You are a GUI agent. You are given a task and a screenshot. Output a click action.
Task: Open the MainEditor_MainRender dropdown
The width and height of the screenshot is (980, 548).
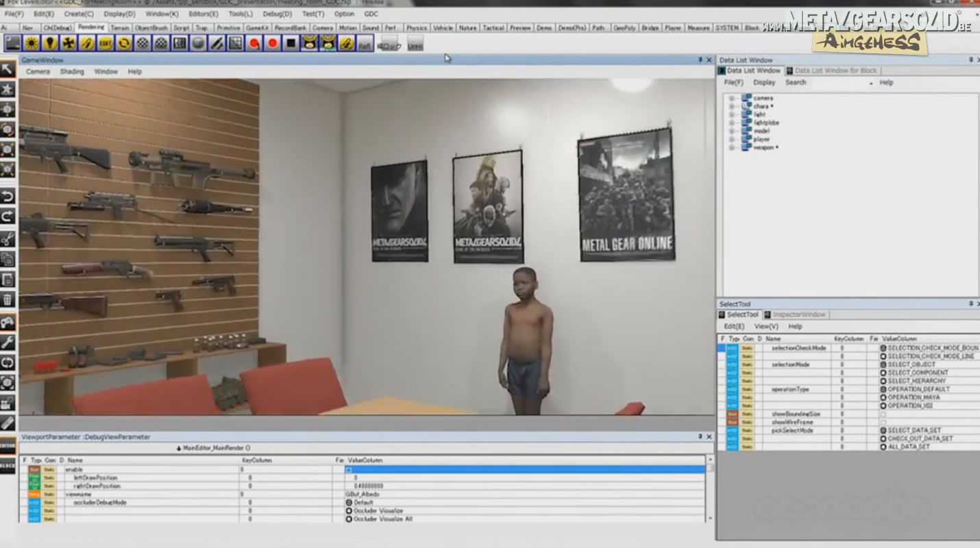tap(213, 448)
